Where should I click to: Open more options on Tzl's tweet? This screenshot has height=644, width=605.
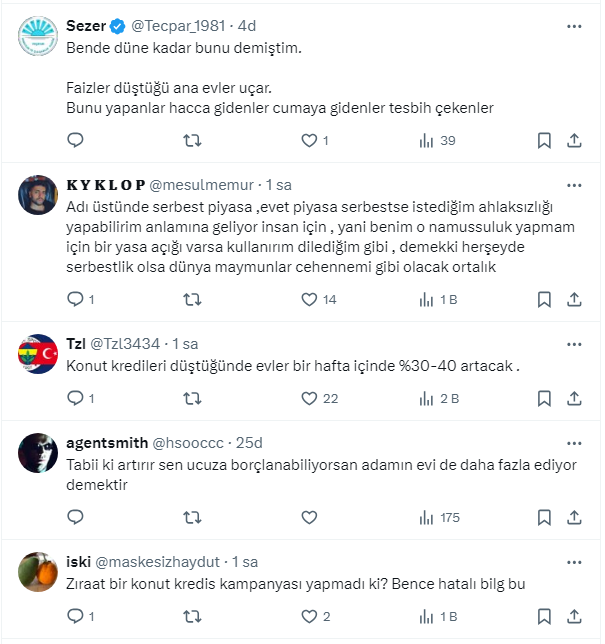(574, 343)
